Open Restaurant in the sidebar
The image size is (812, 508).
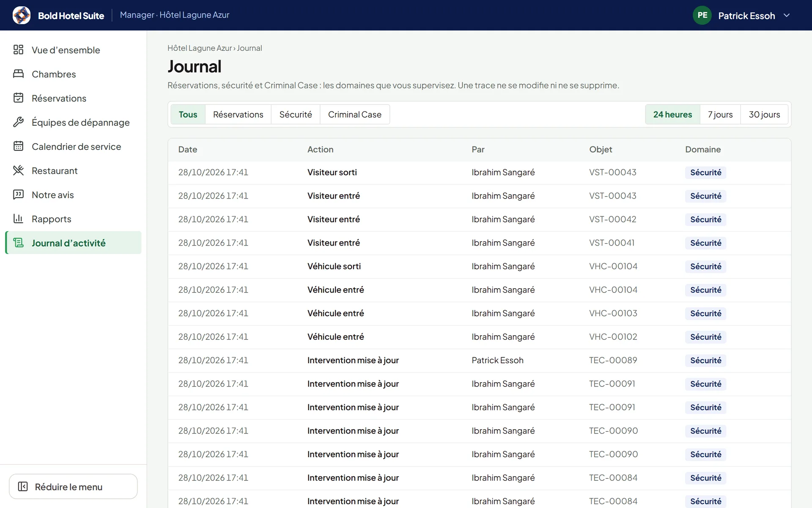[x=73, y=171]
